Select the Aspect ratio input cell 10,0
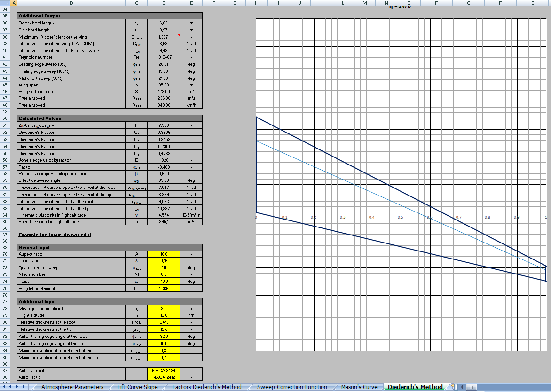The height and width of the screenshot is (392, 551). (x=164, y=254)
